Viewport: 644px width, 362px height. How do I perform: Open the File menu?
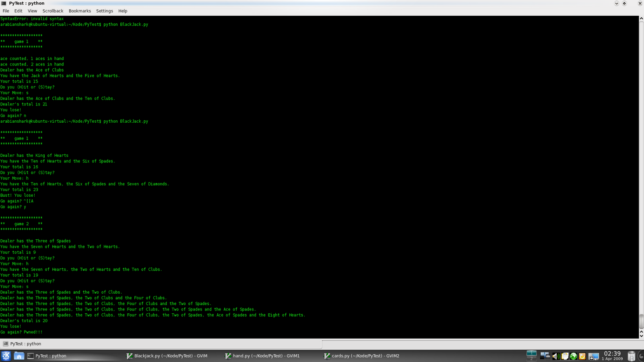pyautogui.click(x=6, y=11)
